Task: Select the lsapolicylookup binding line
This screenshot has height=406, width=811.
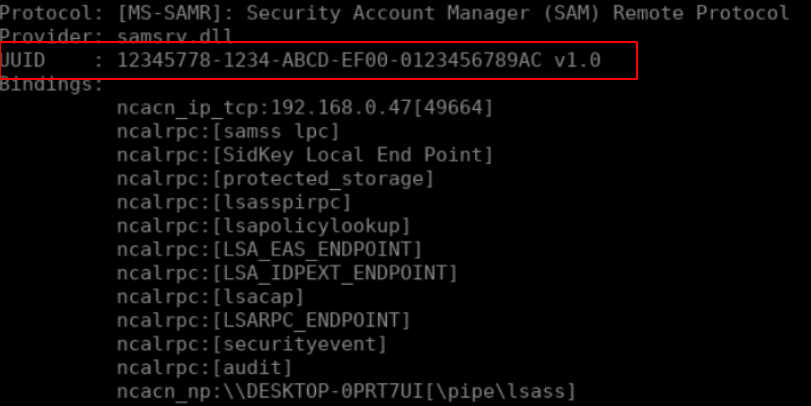Action: pyautogui.click(x=264, y=226)
